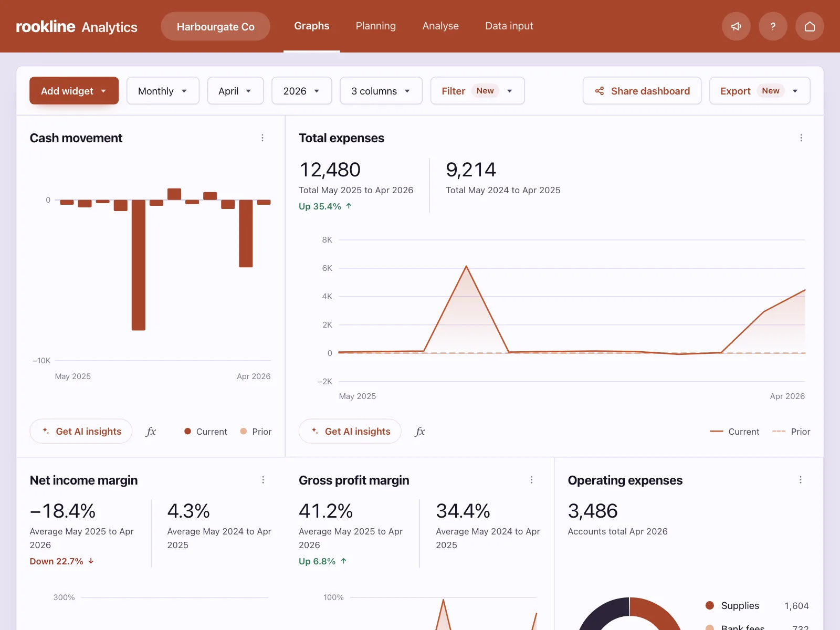
Task: Open Gross profit margin widget options menu
Action: (531, 480)
